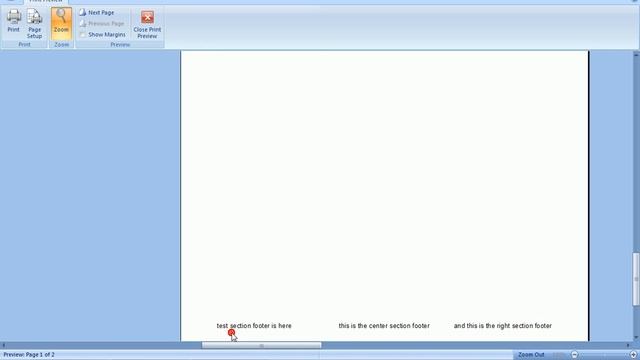Close Print Preview with red X

coord(147,24)
